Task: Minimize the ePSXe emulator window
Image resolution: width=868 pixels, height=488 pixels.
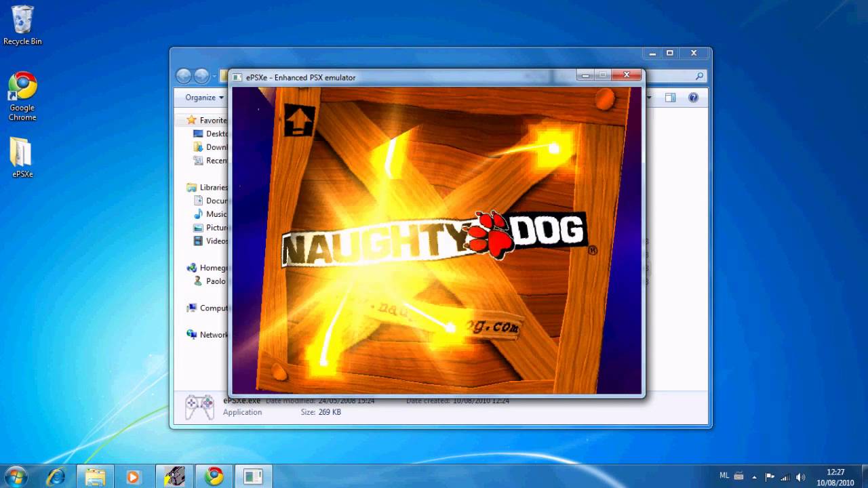Action: [x=585, y=75]
